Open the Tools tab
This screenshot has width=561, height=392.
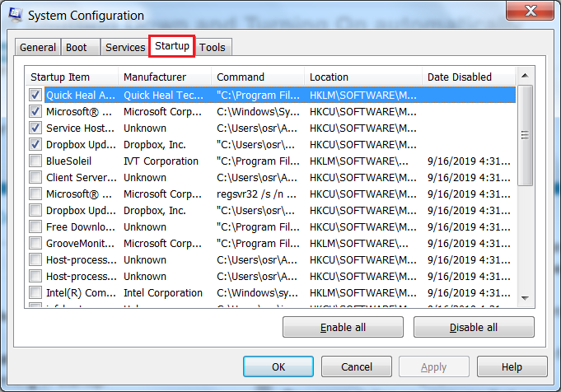(x=213, y=48)
